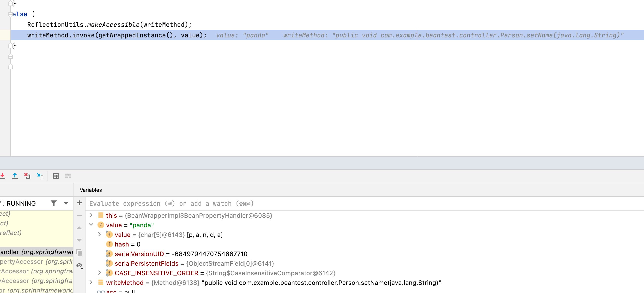Collapse the value = "panda" node
This screenshot has width=644, height=293.
pos(91,225)
